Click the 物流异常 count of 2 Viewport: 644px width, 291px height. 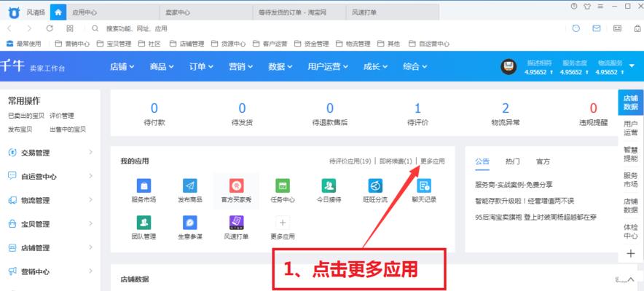click(505, 108)
